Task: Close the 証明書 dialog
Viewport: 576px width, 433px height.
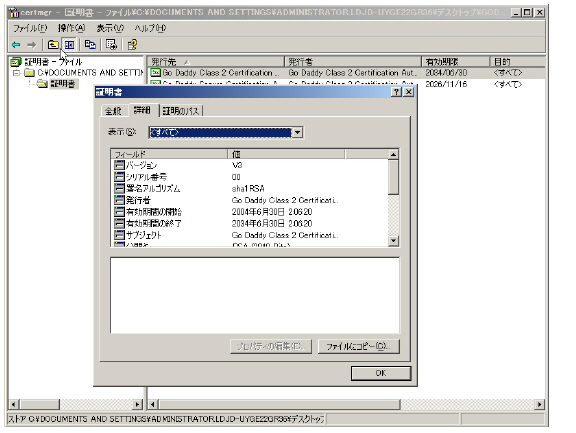Action: pos(408,92)
